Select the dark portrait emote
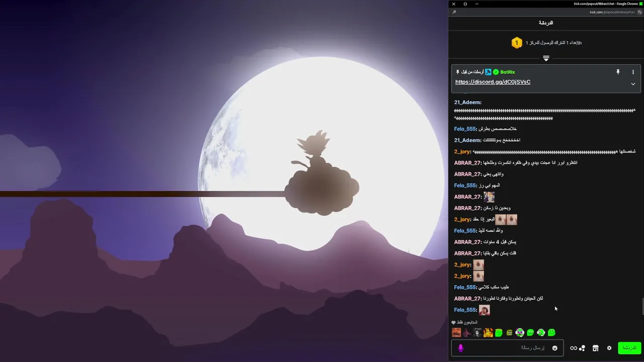The height and width of the screenshot is (362, 644). [477, 332]
